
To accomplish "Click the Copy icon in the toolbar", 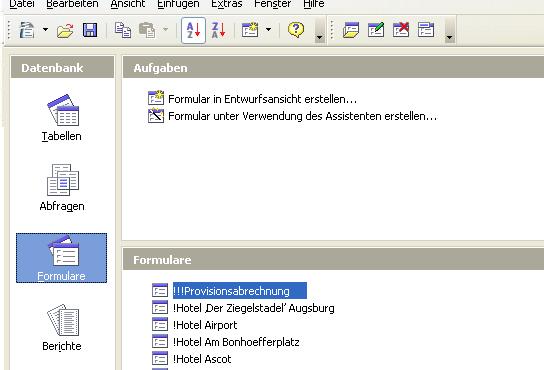I will pos(123,30).
